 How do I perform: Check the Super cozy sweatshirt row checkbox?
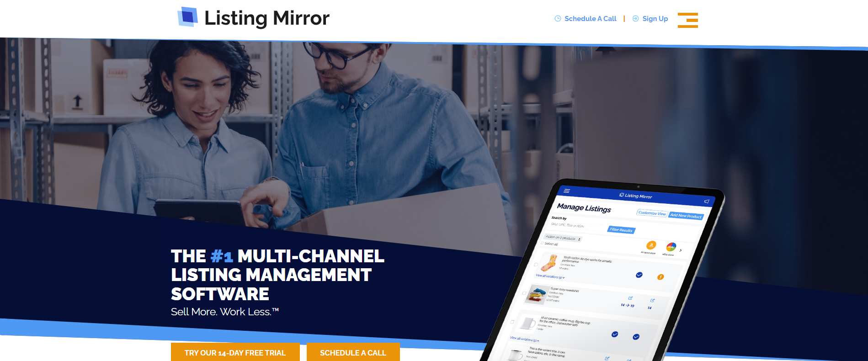(524, 293)
